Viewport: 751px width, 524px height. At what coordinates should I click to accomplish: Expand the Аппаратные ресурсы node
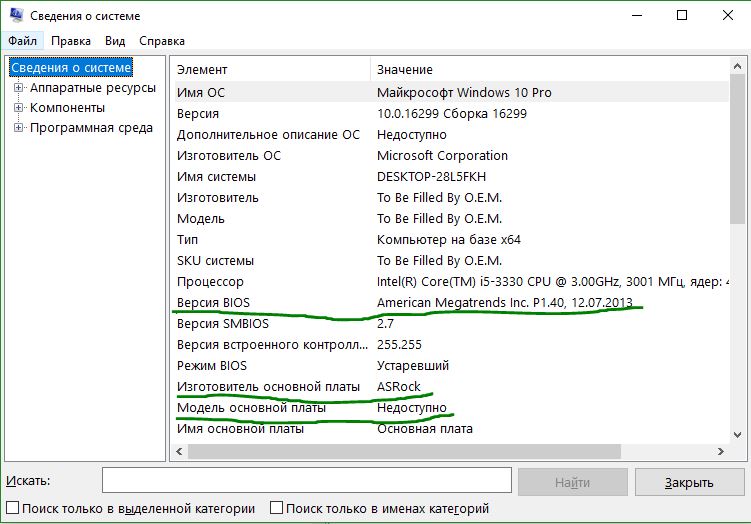pyautogui.click(x=18, y=88)
